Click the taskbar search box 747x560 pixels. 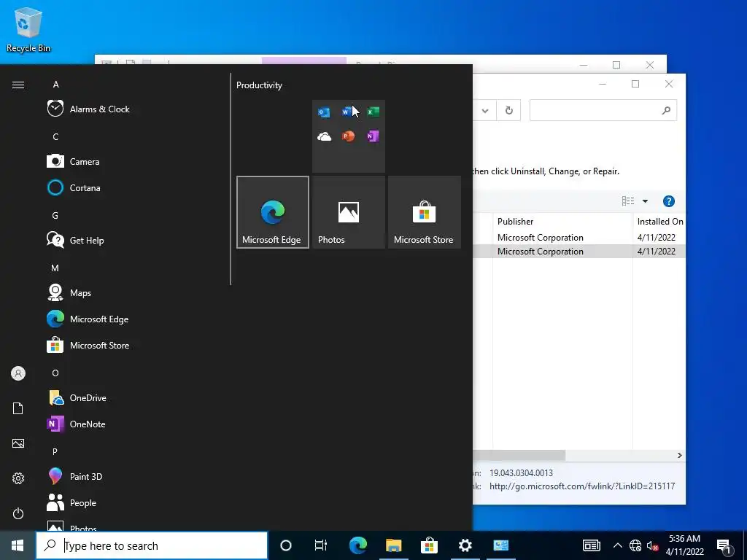152,545
